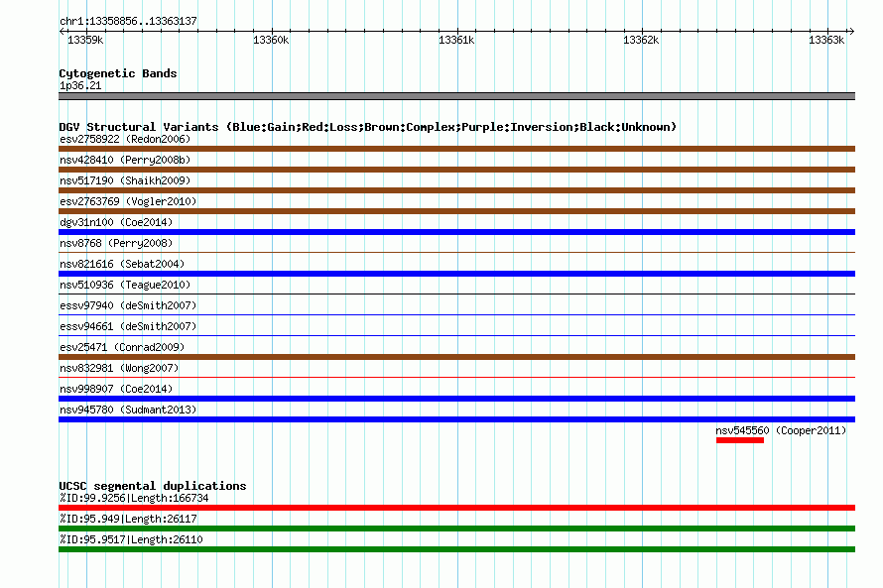
Task: Select the nsv545560 (Cooper2011) label
Action: (781, 430)
